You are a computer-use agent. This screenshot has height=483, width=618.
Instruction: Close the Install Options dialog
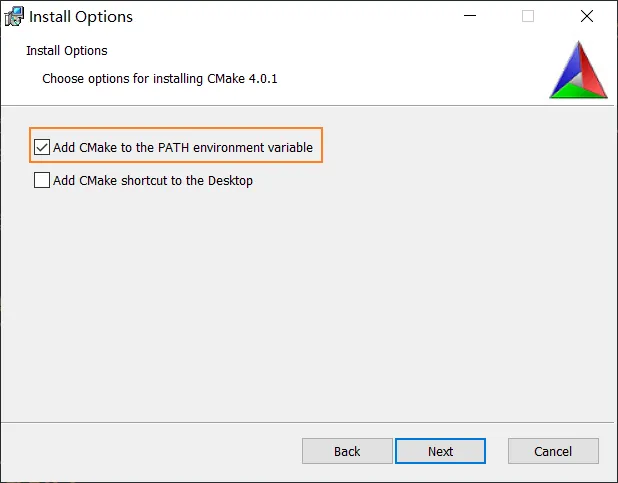(x=587, y=16)
